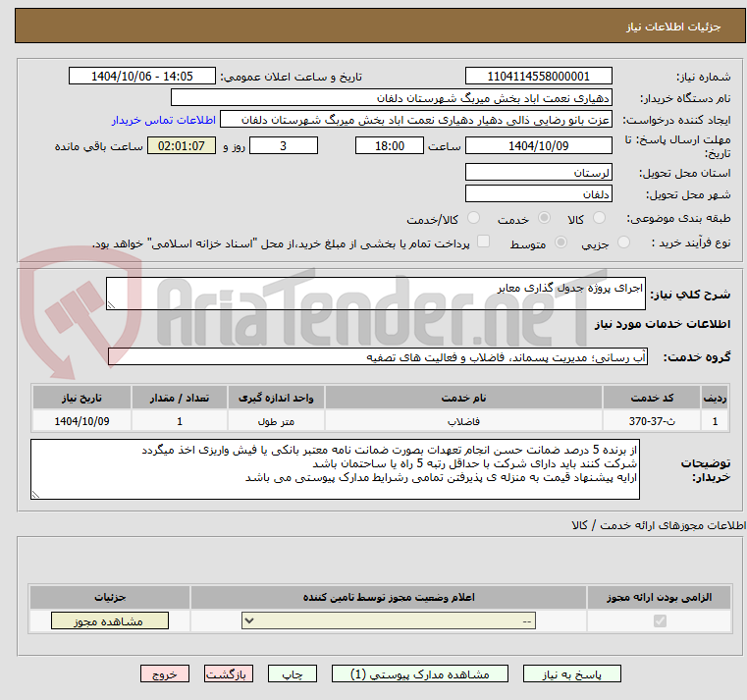Click the need number field 1104114558000001
Viewport: 747px width, 700px height.
click(538, 77)
